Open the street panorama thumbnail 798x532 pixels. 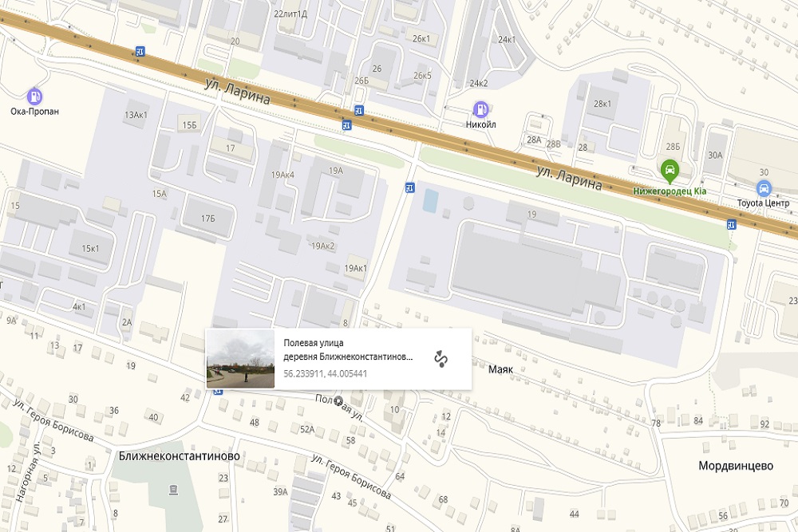pos(240,359)
